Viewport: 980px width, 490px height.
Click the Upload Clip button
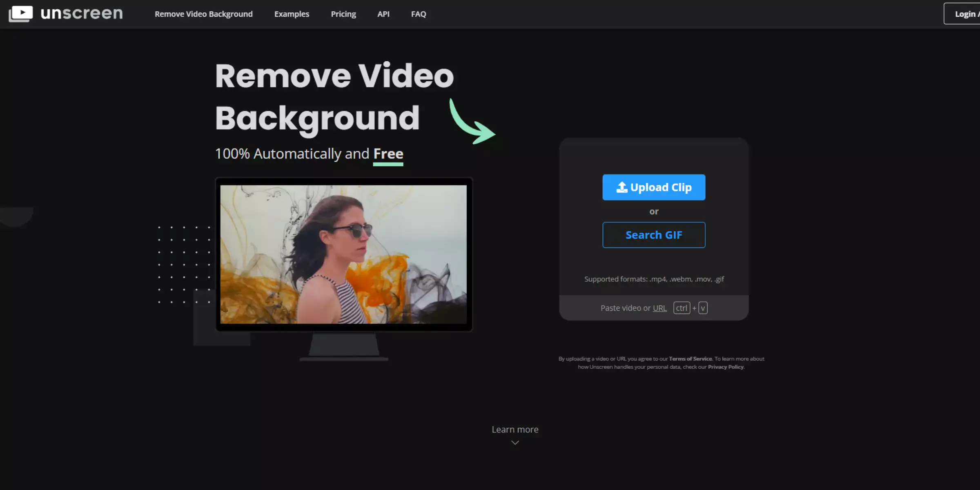[654, 187]
